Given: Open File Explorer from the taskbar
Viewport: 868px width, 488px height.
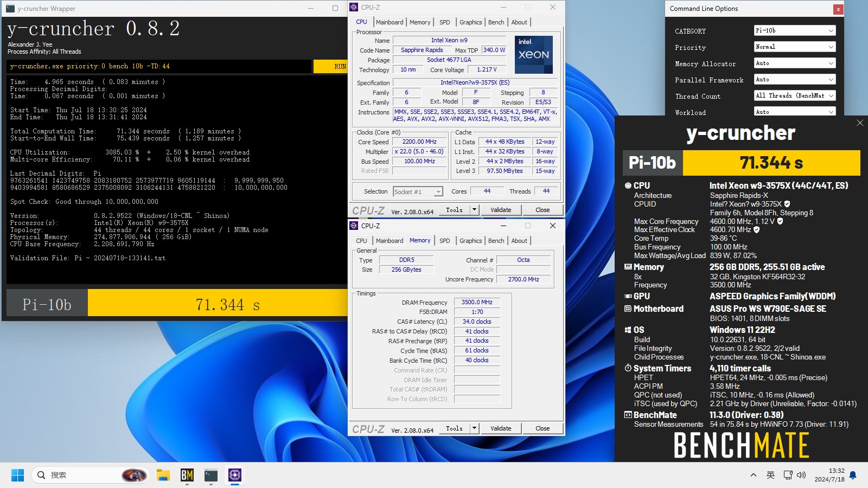Looking at the screenshot, I should click(163, 475).
